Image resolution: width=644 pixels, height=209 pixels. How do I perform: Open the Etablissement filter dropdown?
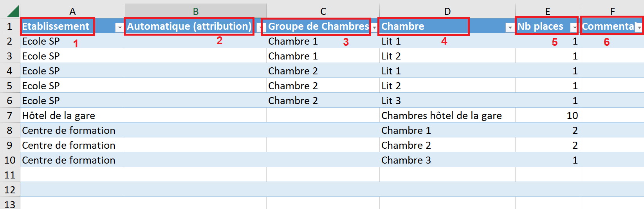coord(119,27)
